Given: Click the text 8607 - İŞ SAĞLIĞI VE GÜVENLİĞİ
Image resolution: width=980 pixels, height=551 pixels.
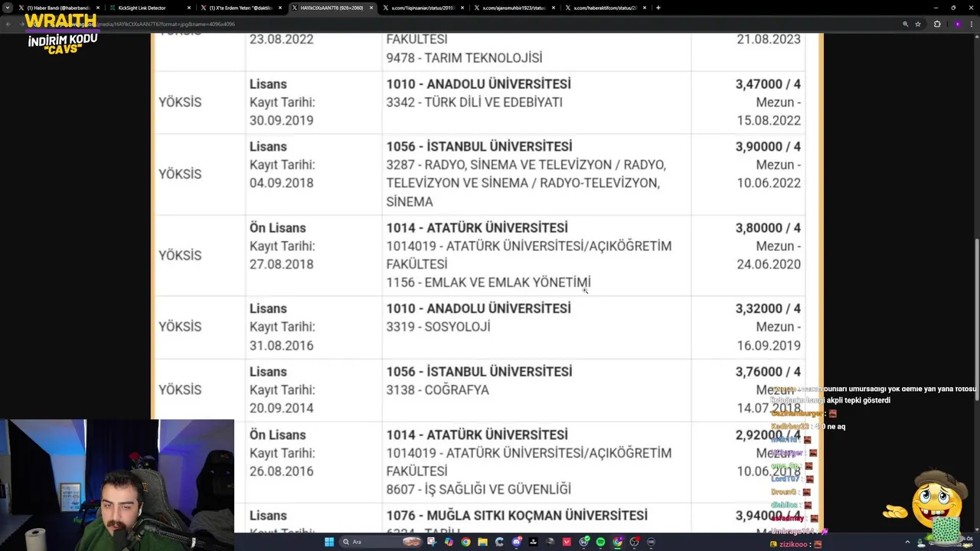Looking at the screenshot, I should [479, 489].
